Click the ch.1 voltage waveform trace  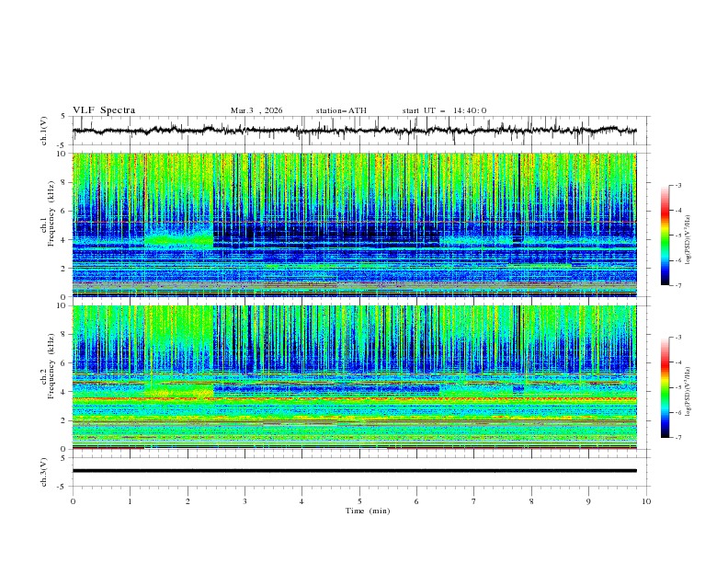[x=355, y=131]
